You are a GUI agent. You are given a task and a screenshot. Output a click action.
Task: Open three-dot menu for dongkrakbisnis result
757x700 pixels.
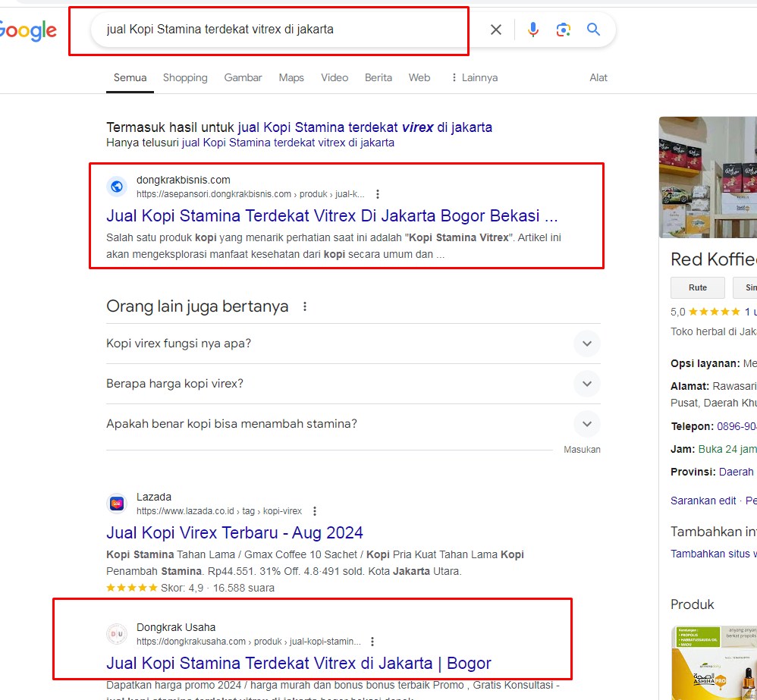point(378,194)
